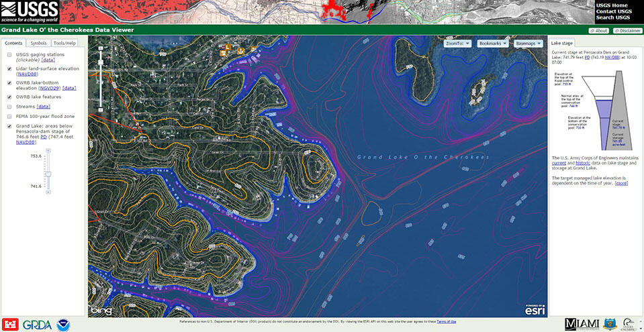This screenshot has width=644, height=332.
Task: Turn on the Streams layer checkbox
Action: 9,107
